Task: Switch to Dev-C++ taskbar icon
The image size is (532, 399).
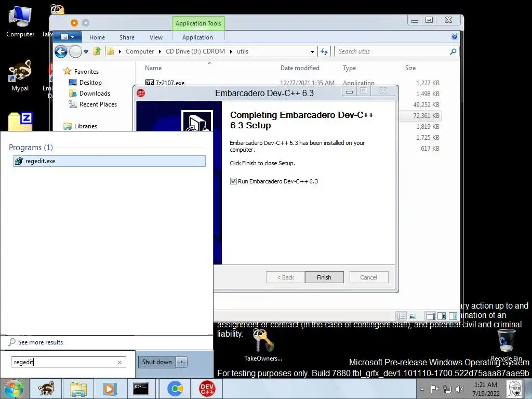Action: [x=207, y=389]
